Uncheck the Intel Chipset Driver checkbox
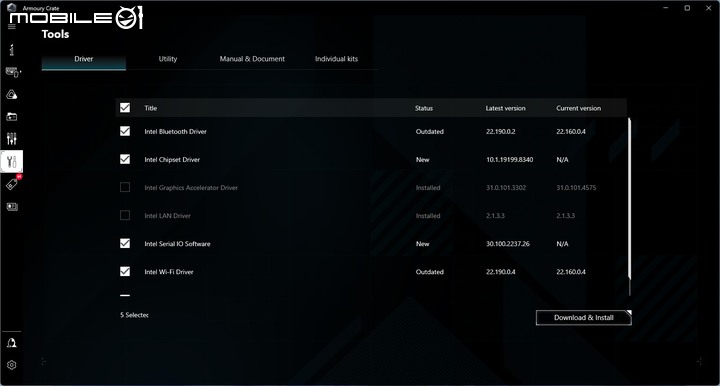The height and width of the screenshot is (386, 720). (x=125, y=159)
